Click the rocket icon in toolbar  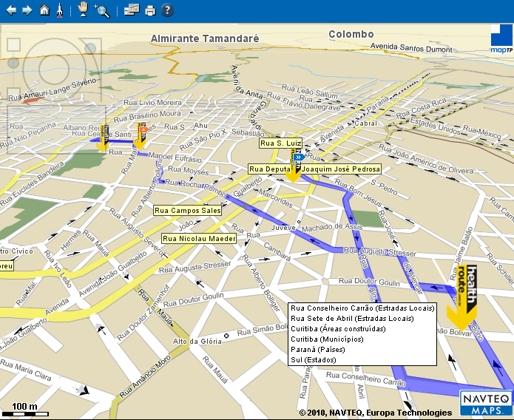click(x=59, y=10)
